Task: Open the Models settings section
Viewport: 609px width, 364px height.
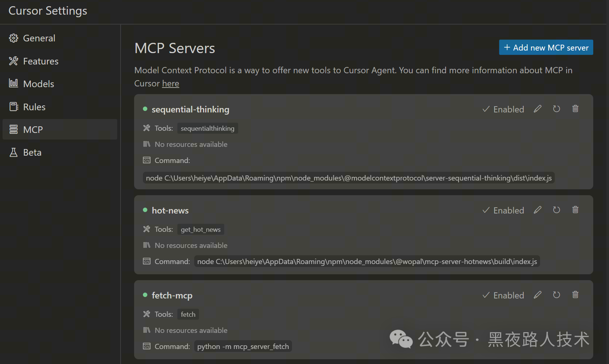Action: tap(60, 84)
